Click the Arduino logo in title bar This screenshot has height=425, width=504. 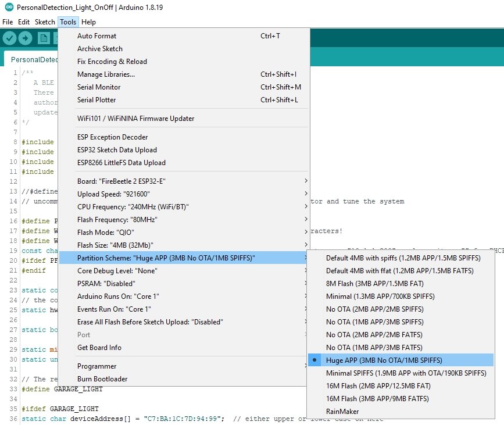coord(9,7)
